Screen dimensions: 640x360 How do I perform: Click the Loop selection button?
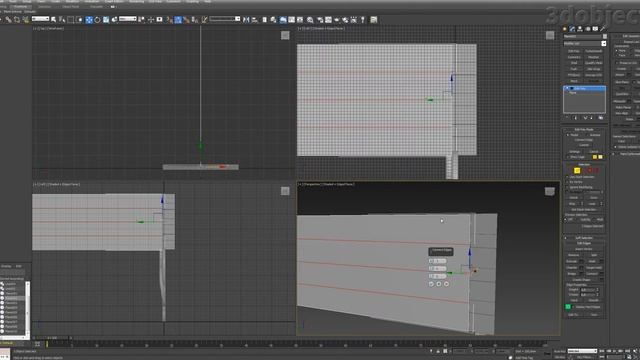591,204
